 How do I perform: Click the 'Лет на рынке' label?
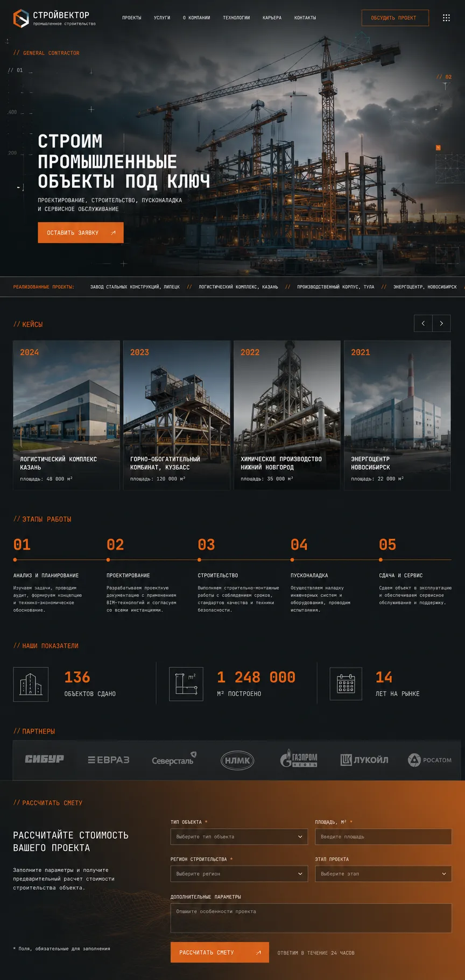[398, 694]
